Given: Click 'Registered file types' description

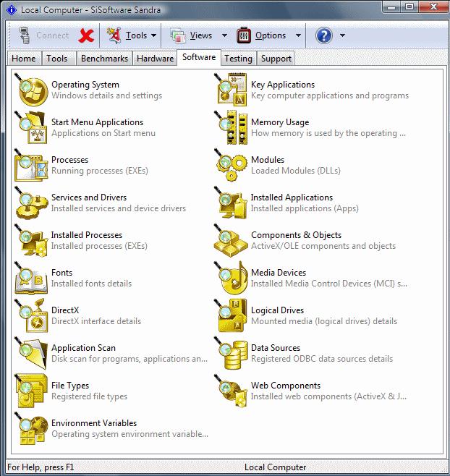Looking at the screenshot, I should pos(89,396).
